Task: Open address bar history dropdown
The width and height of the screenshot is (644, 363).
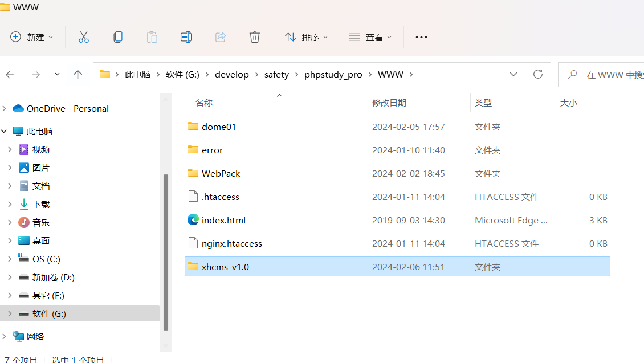Action: [x=513, y=74]
